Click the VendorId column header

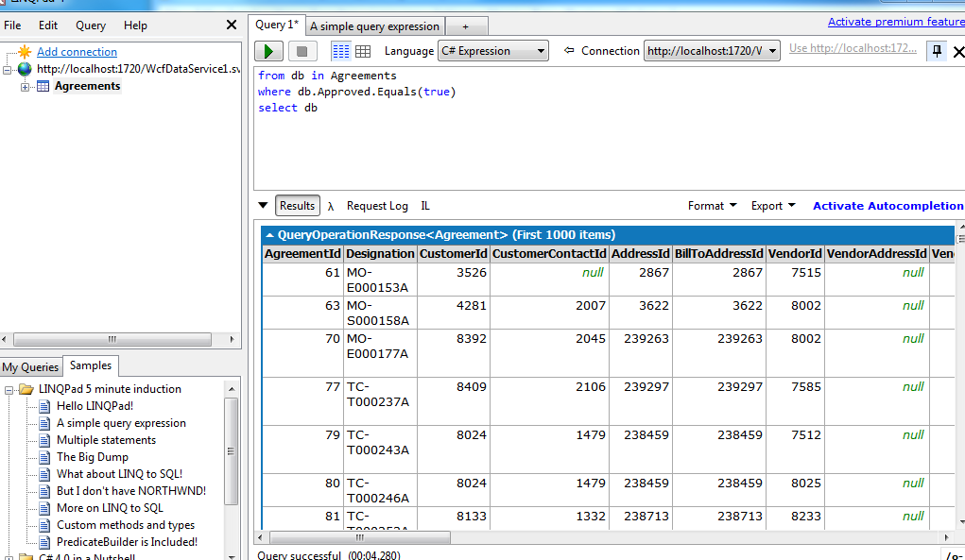[x=795, y=254]
